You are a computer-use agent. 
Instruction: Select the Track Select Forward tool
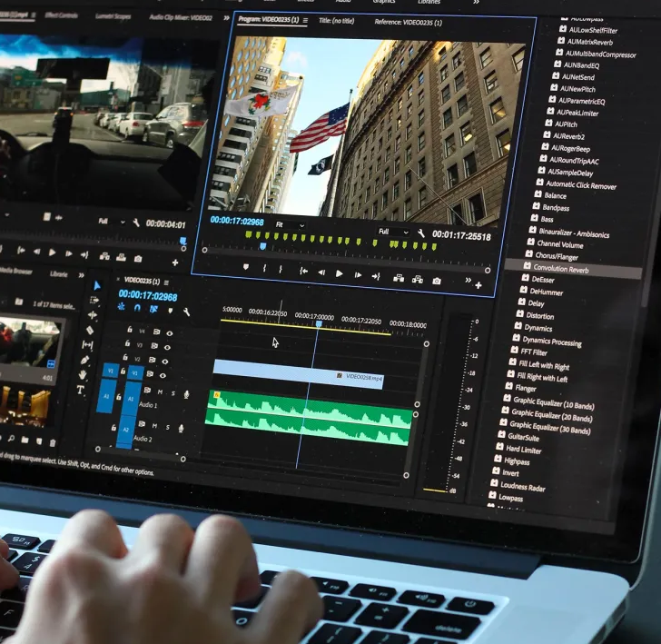(x=94, y=300)
